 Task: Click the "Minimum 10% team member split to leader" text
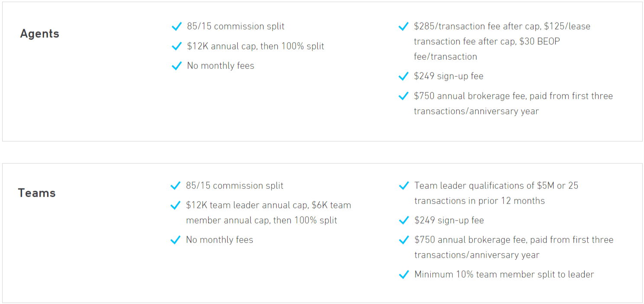coord(504,275)
